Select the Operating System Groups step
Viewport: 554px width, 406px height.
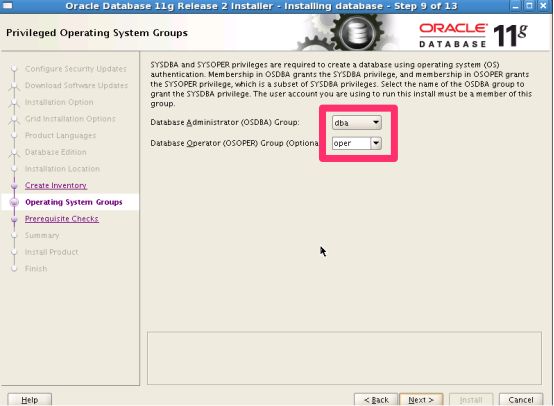click(73, 202)
